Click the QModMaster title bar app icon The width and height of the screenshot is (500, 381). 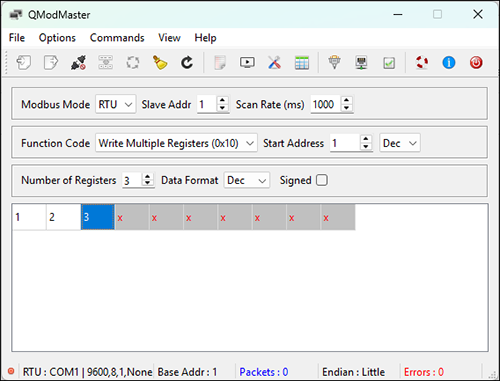[x=16, y=15]
